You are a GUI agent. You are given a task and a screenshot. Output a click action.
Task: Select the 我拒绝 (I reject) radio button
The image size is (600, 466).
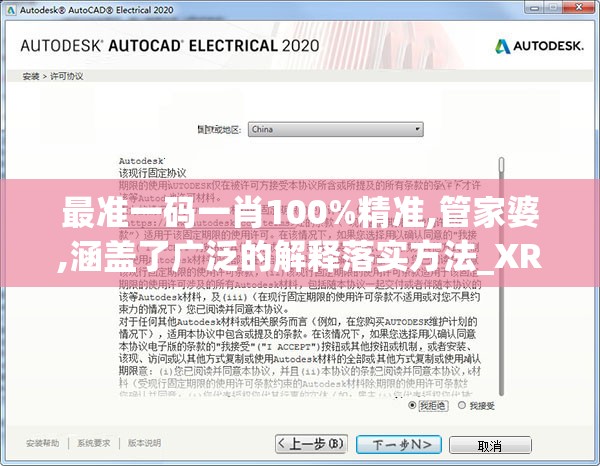412,405
